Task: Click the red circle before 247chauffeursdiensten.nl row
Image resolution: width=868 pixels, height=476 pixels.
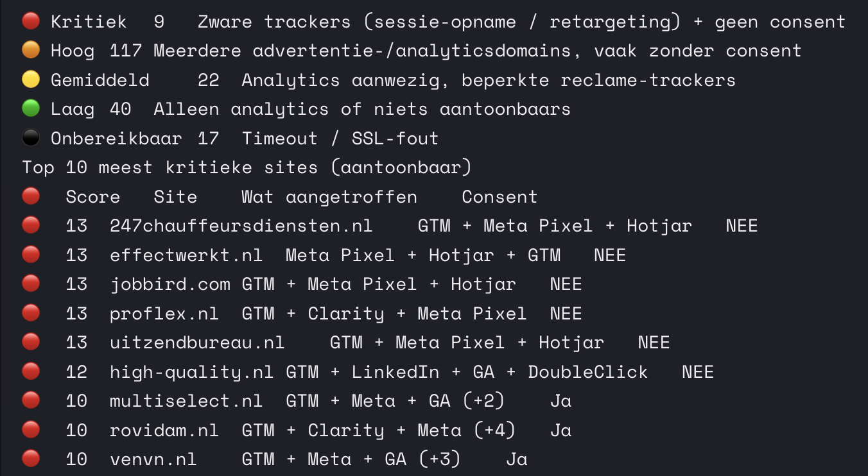Action: point(31,226)
